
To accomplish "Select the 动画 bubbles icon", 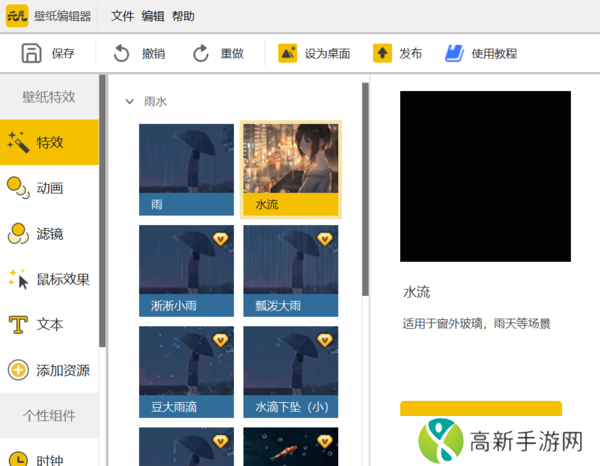I will click(x=18, y=187).
